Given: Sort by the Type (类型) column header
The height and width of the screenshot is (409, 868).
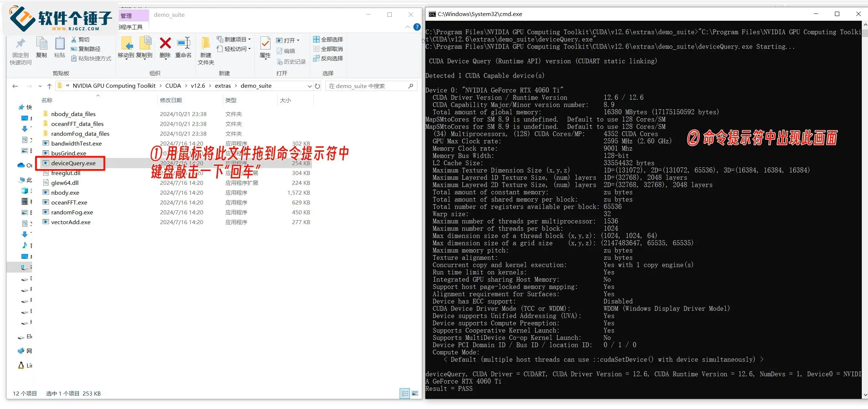Looking at the screenshot, I should pos(231,100).
